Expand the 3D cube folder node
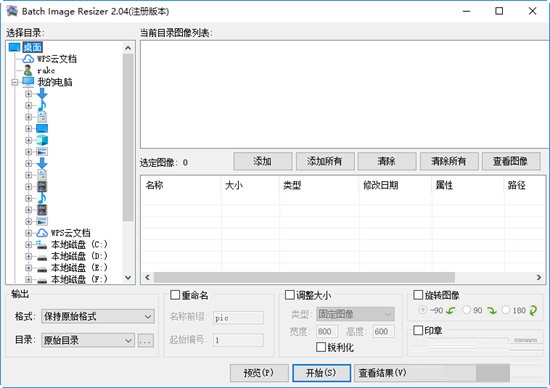The width and height of the screenshot is (550, 388). coord(28,140)
